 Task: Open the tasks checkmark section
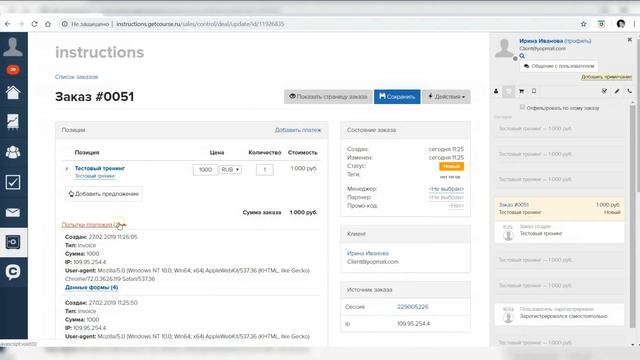coord(13,182)
